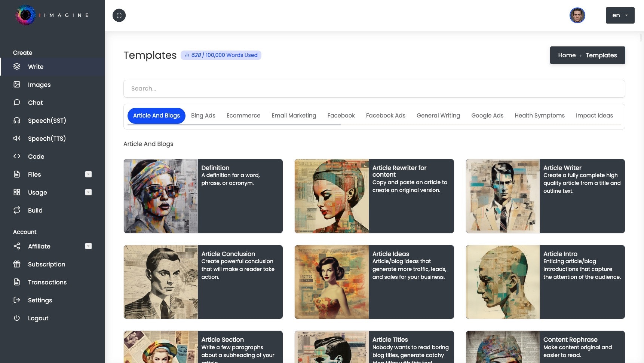
Task: Click Templates in the breadcrumb
Action: 601,55
